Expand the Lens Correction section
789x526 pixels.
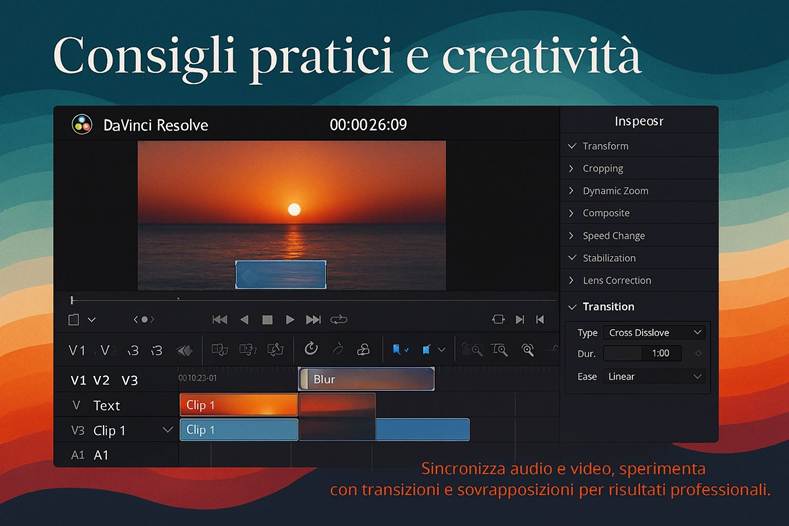[x=571, y=280]
